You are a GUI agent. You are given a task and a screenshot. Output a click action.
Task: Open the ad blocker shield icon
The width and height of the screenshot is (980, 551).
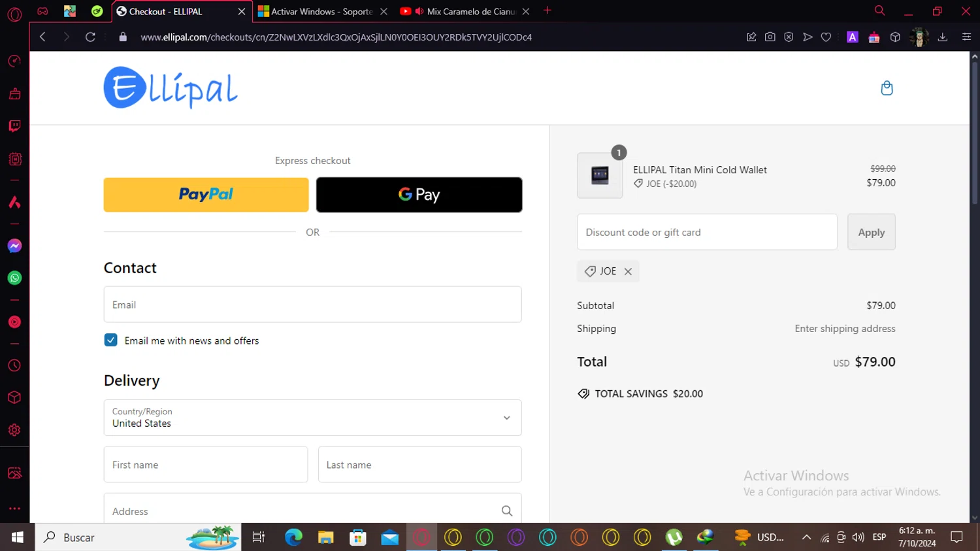tap(789, 37)
